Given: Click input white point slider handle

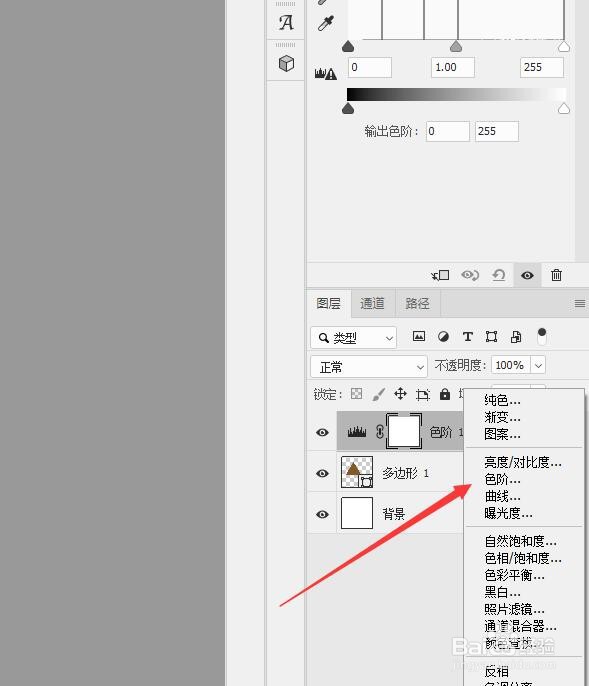Looking at the screenshot, I should (x=564, y=46).
